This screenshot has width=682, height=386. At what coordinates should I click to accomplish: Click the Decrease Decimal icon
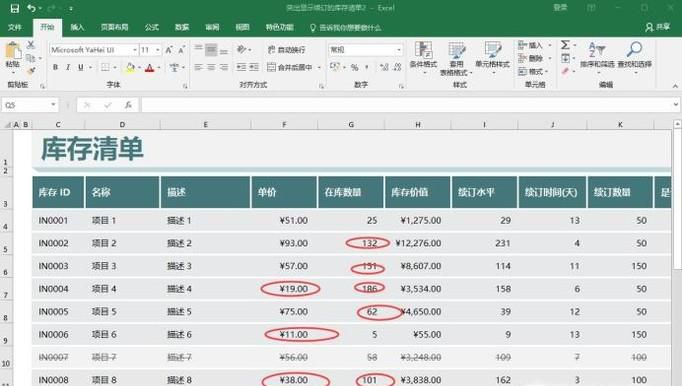(x=397, y=67)
